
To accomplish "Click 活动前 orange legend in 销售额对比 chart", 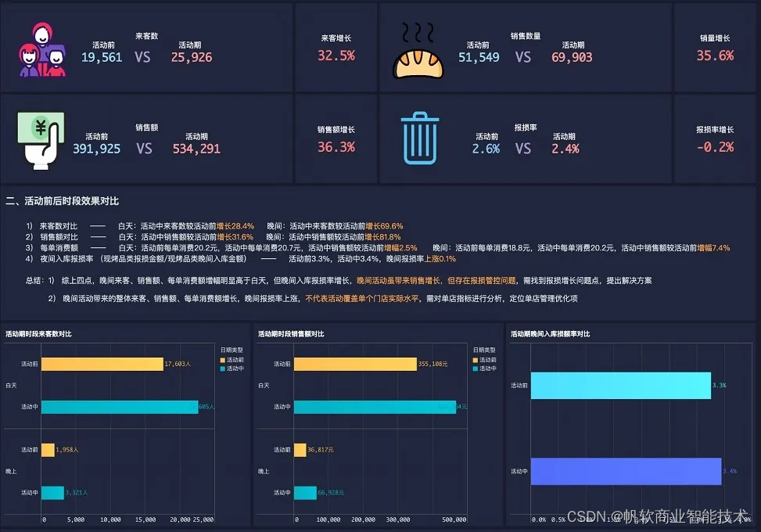I will pyautogui.click(x=484, y=360).
